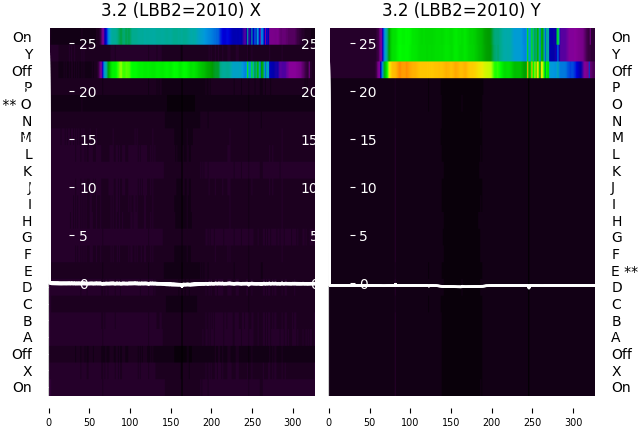The height and width of the screenshot is (440, 640).
Task: Select the bottom 'Off' label on right axis
Action: (x=622, y=354)
